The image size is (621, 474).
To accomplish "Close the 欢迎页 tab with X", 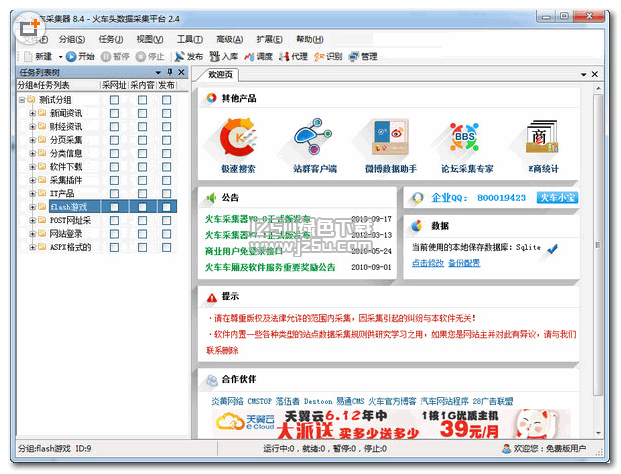I will click(x=594, y=74).
